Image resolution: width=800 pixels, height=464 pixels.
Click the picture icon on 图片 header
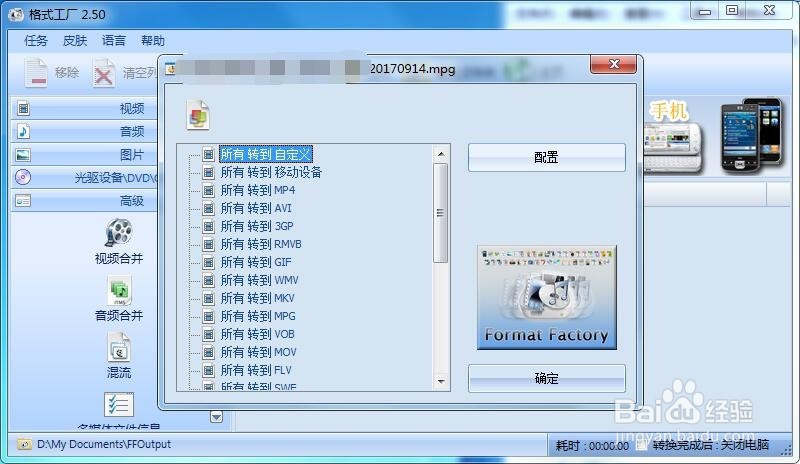[x=23, y=154]
